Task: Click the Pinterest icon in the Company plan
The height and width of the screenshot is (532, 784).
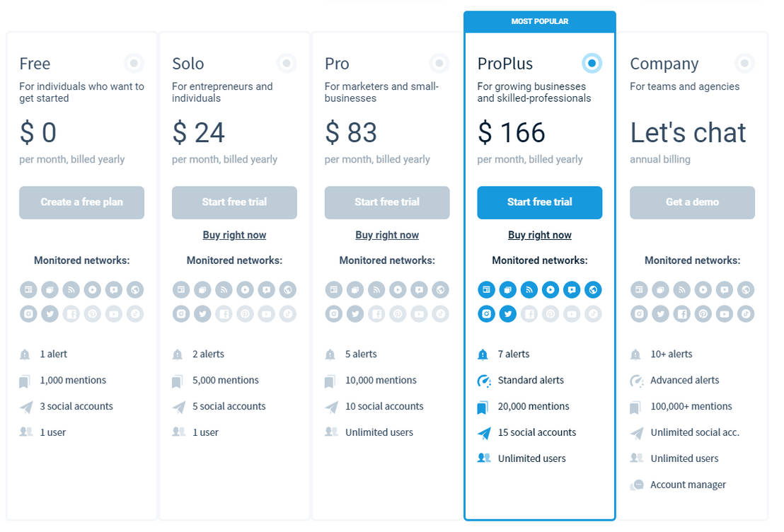Action: click(x=703, y=313)
